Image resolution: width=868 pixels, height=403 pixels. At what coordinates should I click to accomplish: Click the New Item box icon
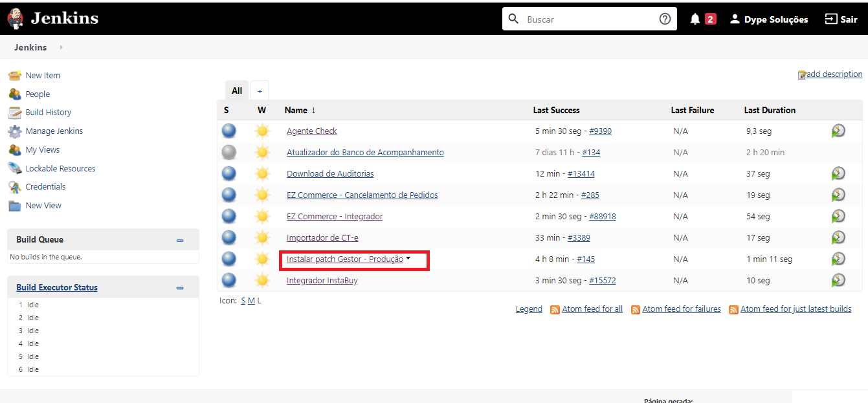coord(15,76)
